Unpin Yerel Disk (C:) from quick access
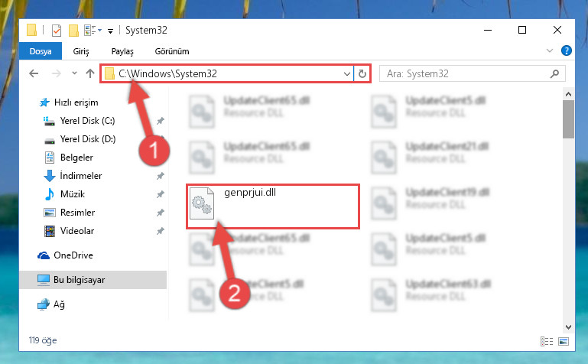Screen dimensions: 588x364 click(x=160, y=121)
